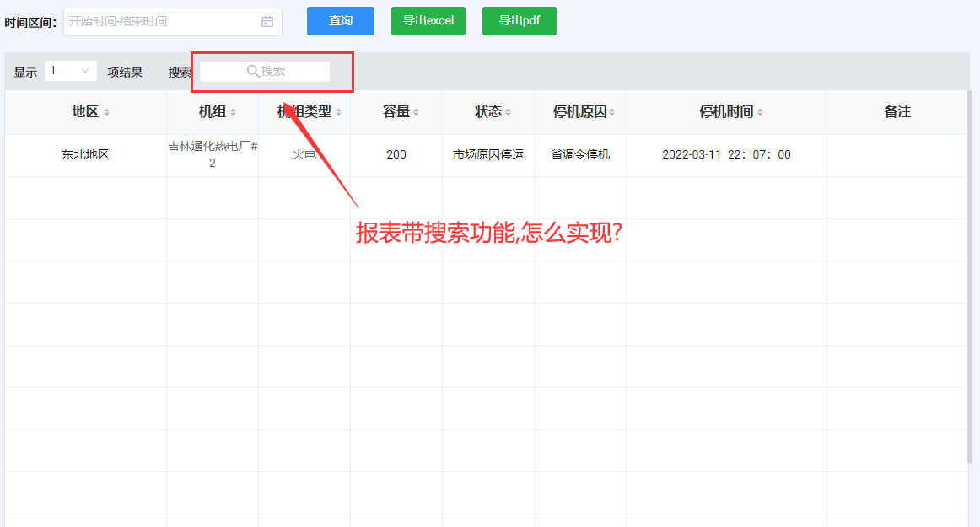Viewport: 980px width, 527px height.
Task: Sort by 地区 column arrows
Action: click(107, 112)
